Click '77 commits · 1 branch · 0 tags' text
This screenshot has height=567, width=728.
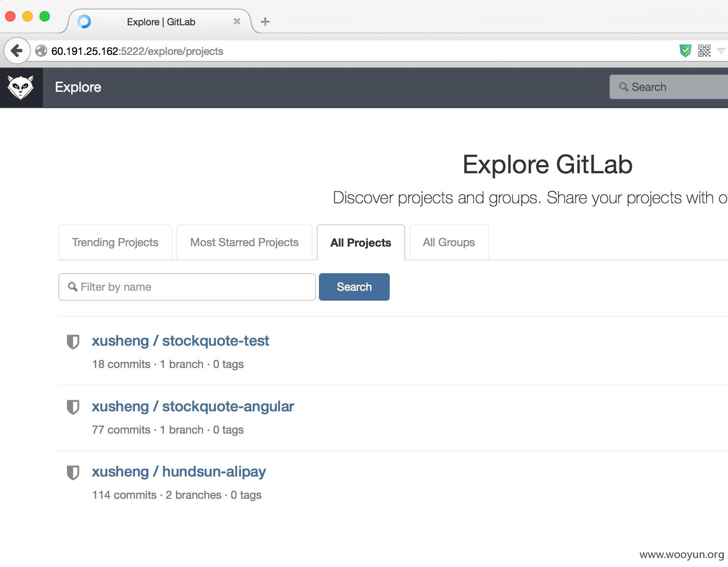(x=168, y=430)
